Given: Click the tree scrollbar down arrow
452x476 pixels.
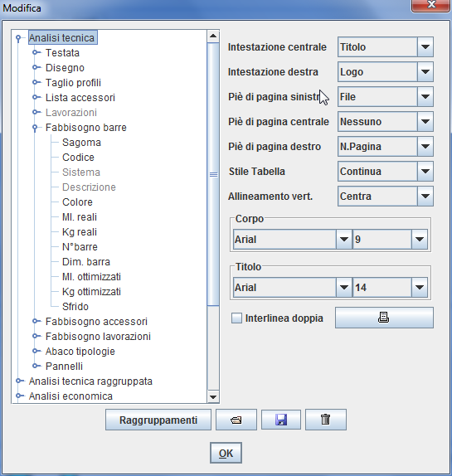Looking at the screenshot, I should click(x=213, y=396).
